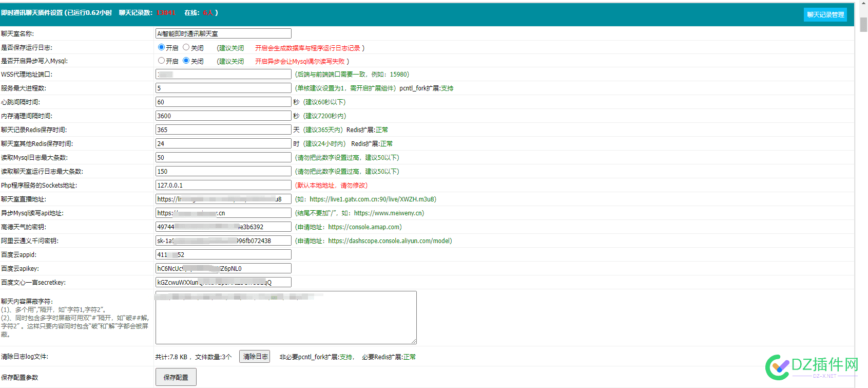The height and width of the screenshot is (388, 868).
Task: Click the 文件数量:3个 text
Action: 214,357
